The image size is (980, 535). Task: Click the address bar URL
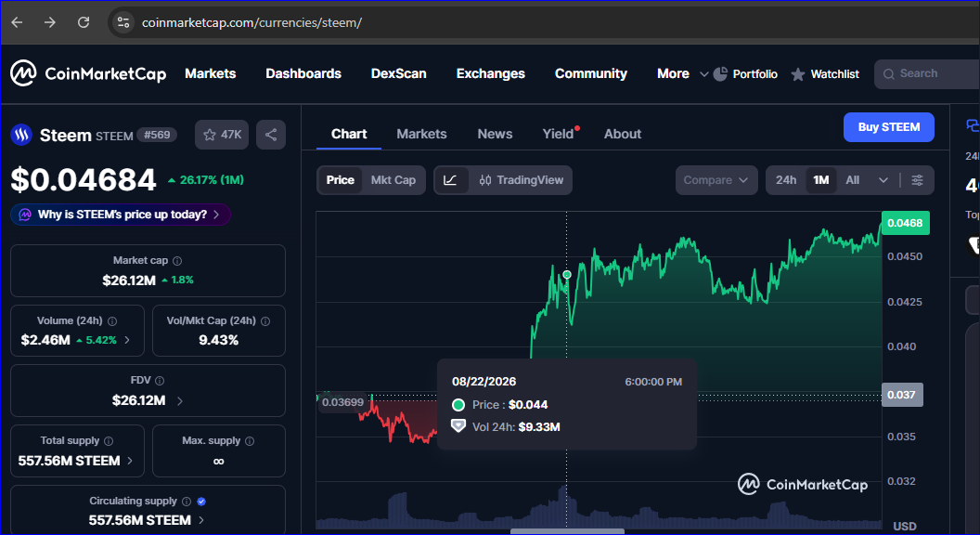(251, 22)
